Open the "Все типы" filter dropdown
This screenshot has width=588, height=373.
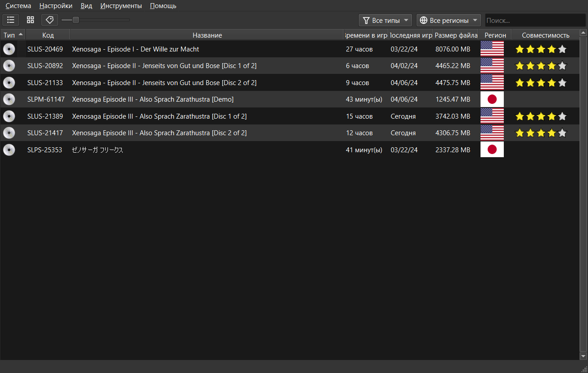[x=386, y=20]
